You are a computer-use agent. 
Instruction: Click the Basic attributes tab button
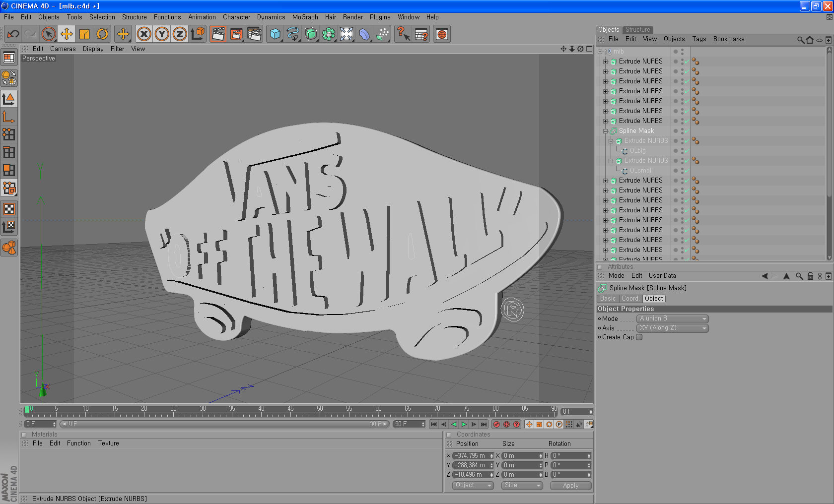point(608,299)
